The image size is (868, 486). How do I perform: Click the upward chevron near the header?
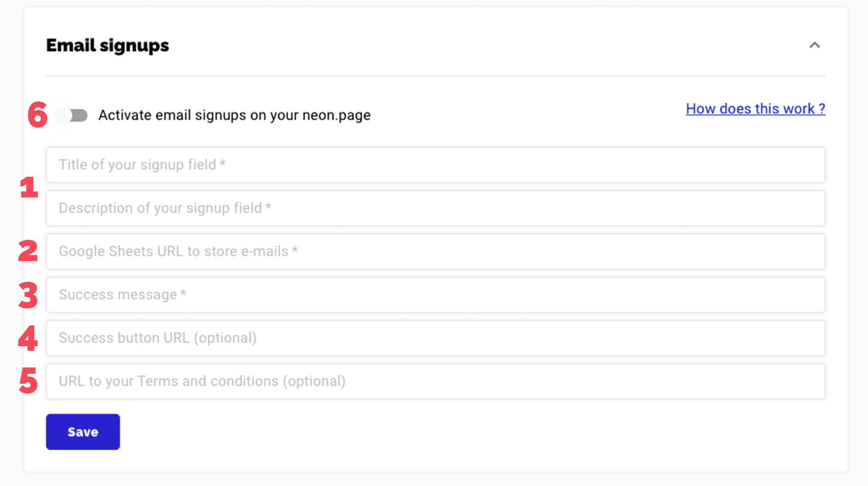point(814,45)
